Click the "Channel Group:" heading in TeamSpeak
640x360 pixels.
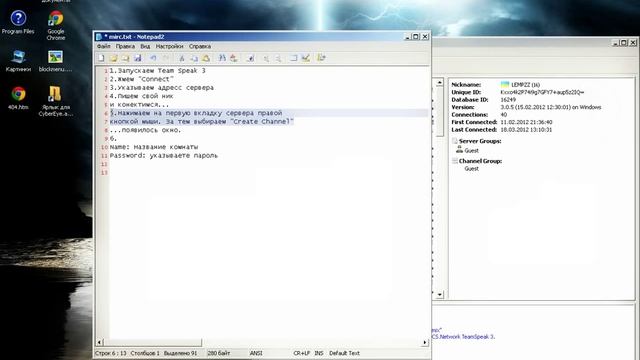(x=480, y=161)
